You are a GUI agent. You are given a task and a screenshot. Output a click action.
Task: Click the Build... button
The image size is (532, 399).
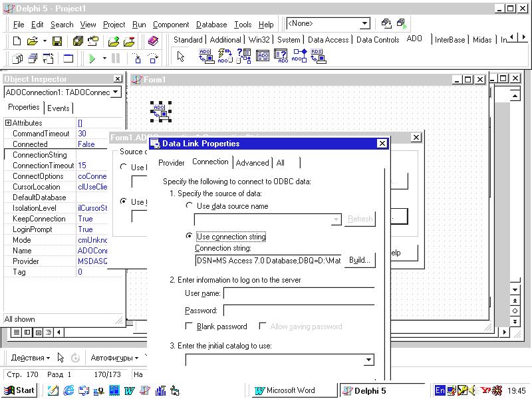click(x=360, y=260)
